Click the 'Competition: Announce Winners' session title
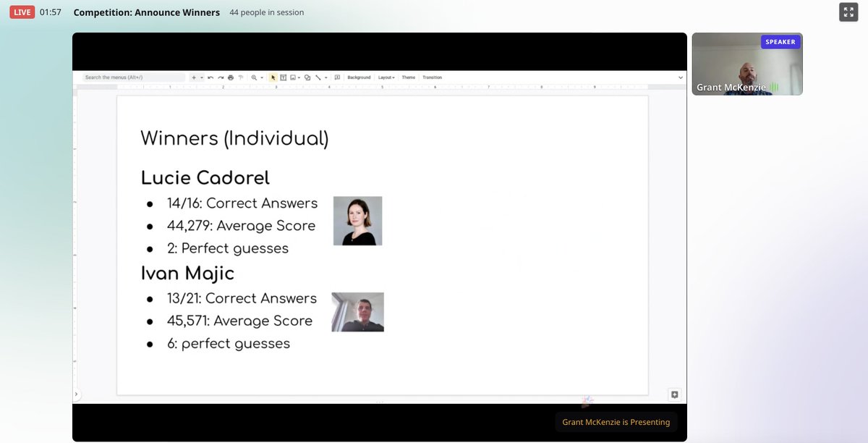The width and height of the screenshot is (868, 443). 147,12
